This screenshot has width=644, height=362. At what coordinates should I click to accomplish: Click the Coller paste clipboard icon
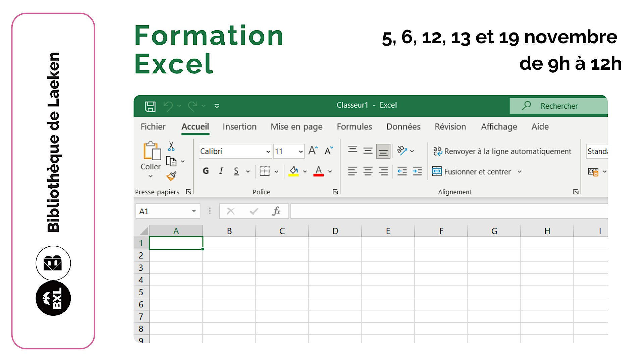point(152,151)
